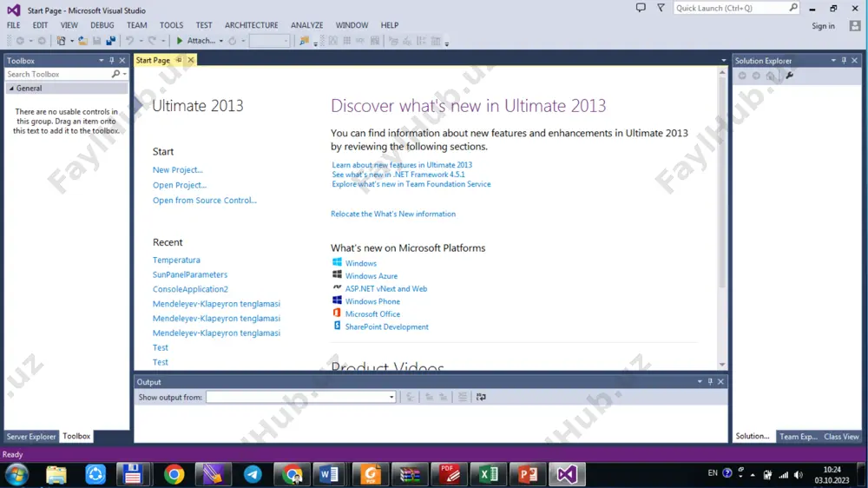Toggle auto-hide pin on Toolbox panel
Screen dimensions: 868x488
111,61
